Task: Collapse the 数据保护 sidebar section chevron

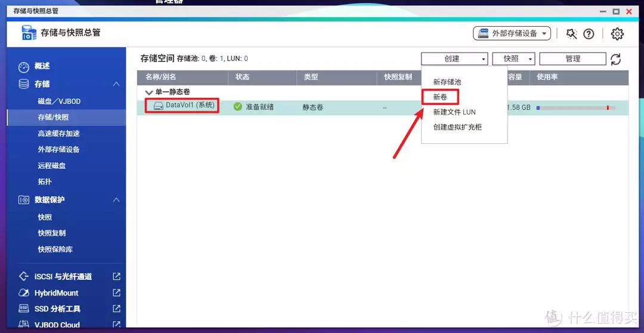Action: tap(116, 200)
